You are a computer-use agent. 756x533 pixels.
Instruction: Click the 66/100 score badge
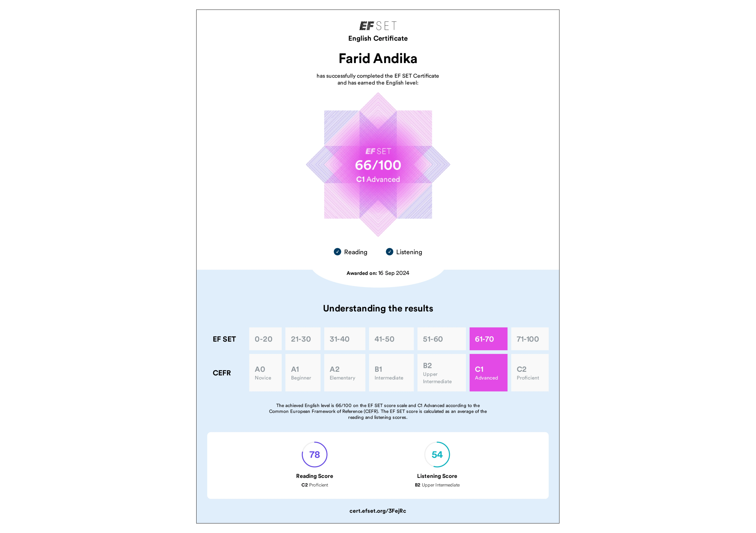click(x=378, y=165)
